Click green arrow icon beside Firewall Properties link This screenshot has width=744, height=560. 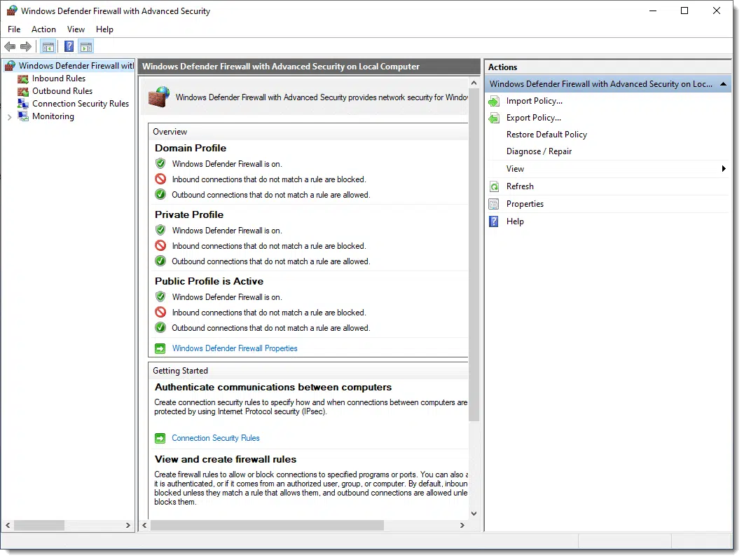click(160, 348)
